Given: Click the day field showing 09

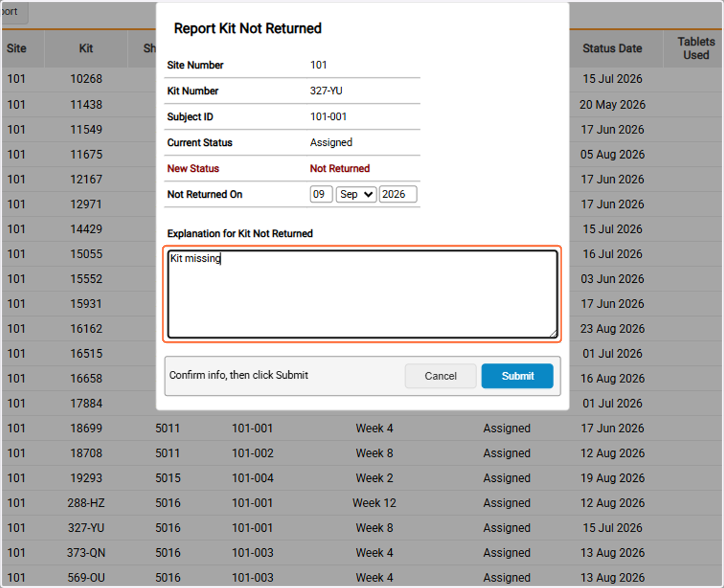Looking at the screenshot, I should tap(321, 194).
